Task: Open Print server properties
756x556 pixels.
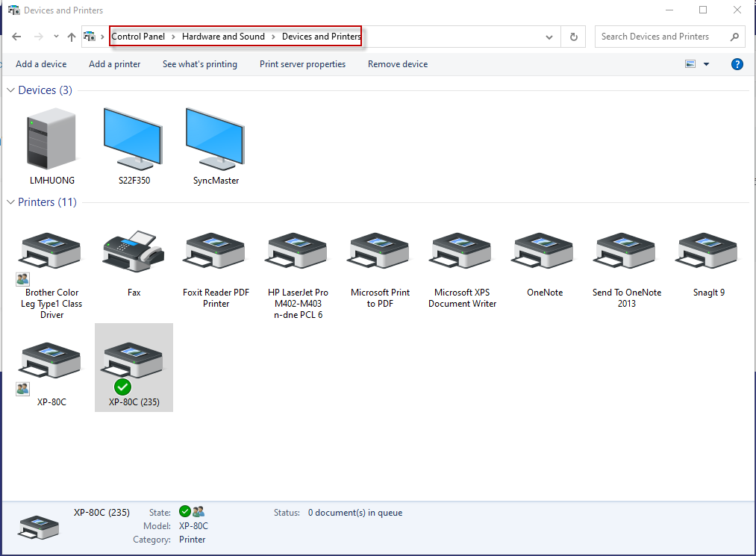Action: pos(302,64)
